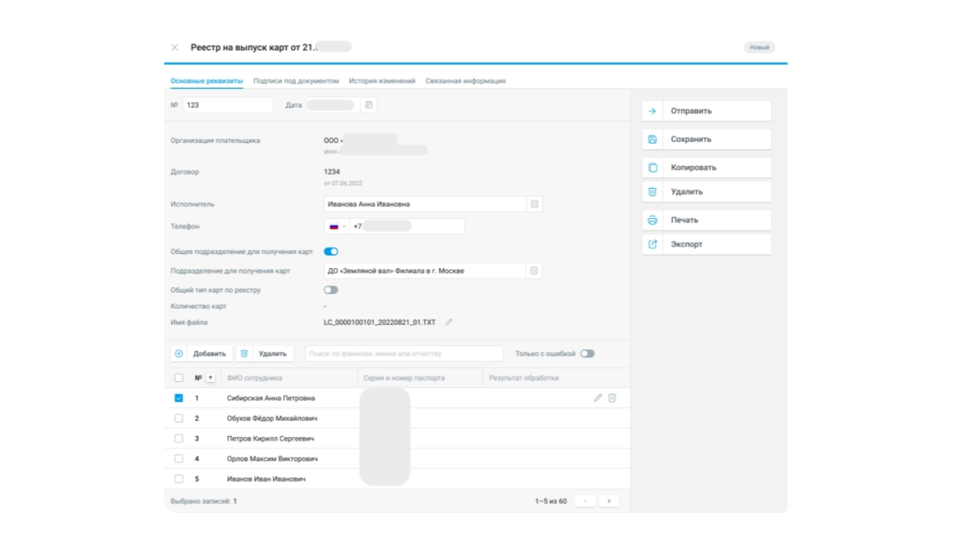Click the plus icon of Добавить

click(179, 354)
